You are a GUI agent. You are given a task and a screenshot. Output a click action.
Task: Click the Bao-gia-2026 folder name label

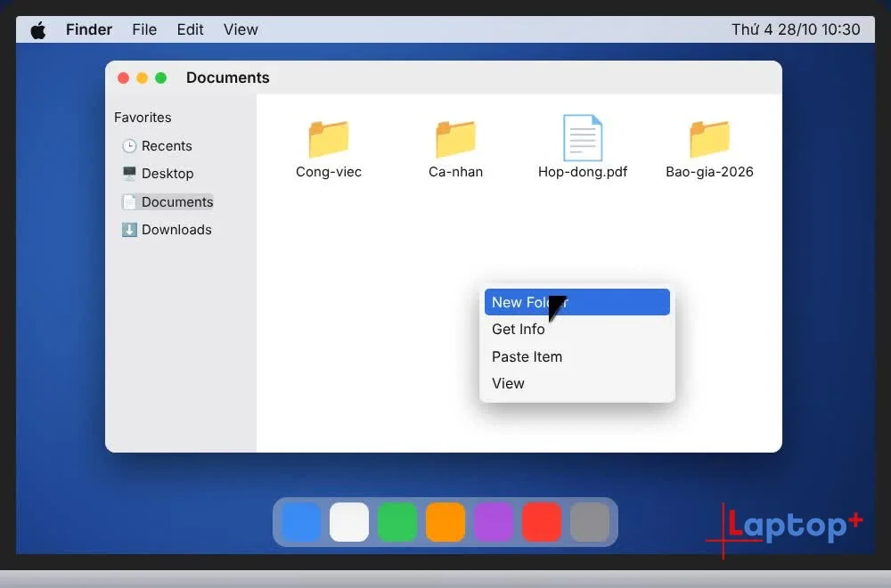coord(709,172)
